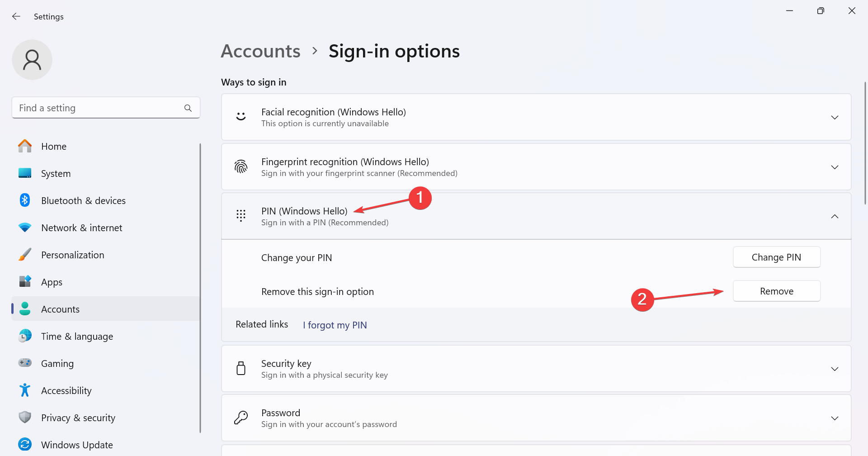Go to Bluetooth & devices

106,200
